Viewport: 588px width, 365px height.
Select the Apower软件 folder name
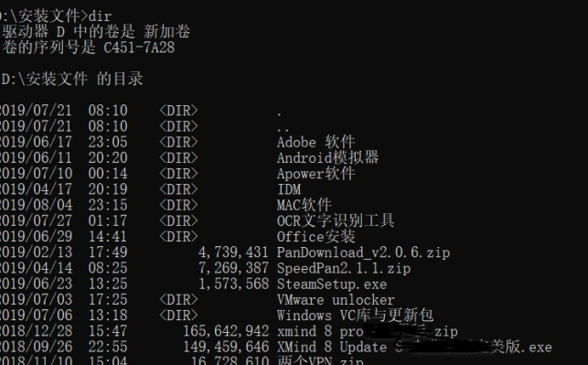[315, 174]
